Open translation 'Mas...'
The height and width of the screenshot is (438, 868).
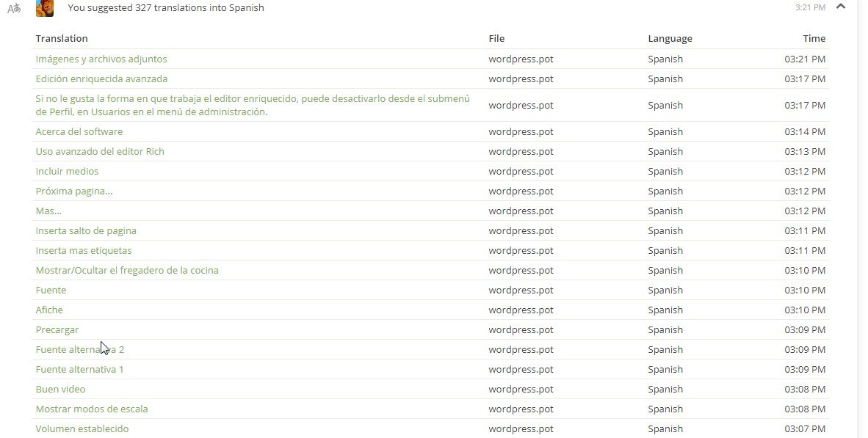pyautogui.click(x=48, y=211)
